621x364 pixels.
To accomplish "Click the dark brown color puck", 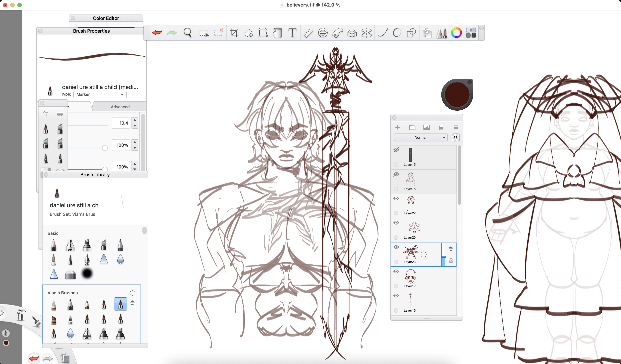I will click(x=457, y=95).
